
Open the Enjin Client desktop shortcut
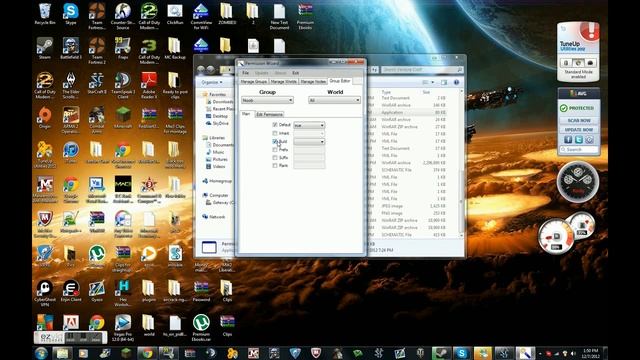[71, 291]
